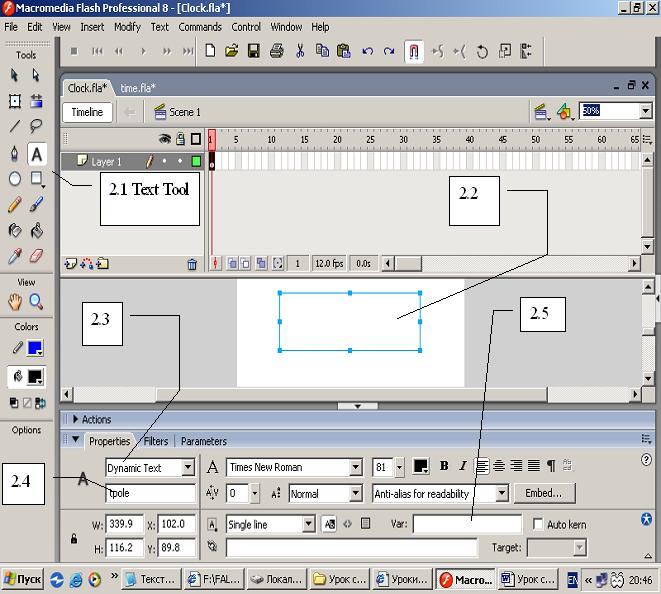Viewport: 661px width, 594px height.
Task: Expand the Actions panel
Action: pyautogui.click(x=75, y=419)
